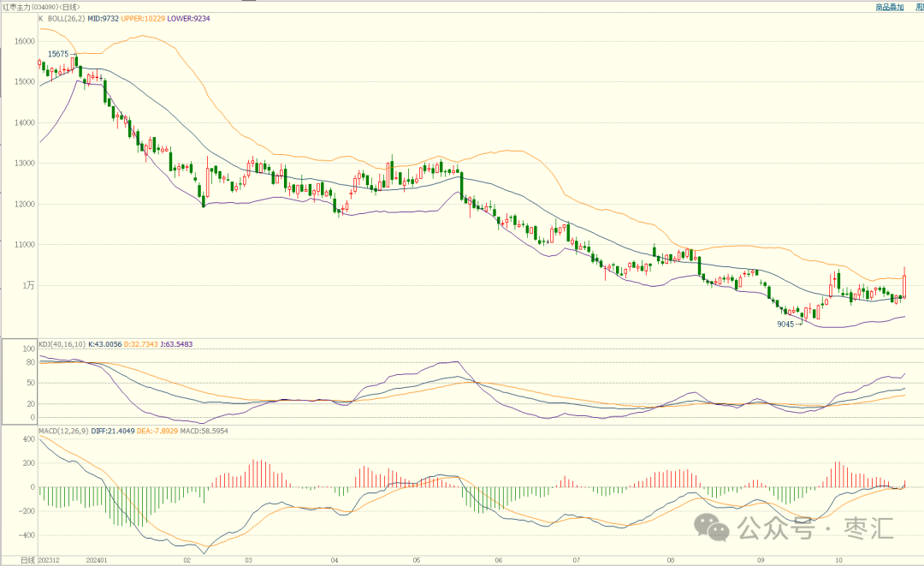This screenshot has width=924, height=566.
Task: Jump to the 202401 date marker
Action: [x=98, y=560]
